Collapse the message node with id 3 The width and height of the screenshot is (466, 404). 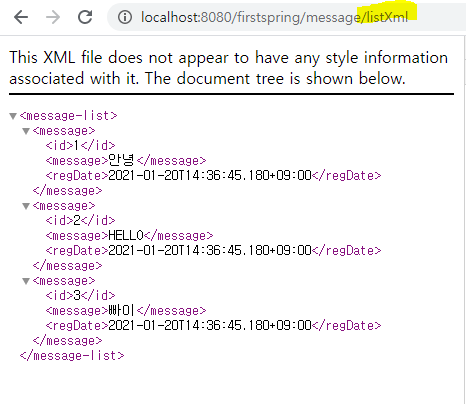(26, 281)
